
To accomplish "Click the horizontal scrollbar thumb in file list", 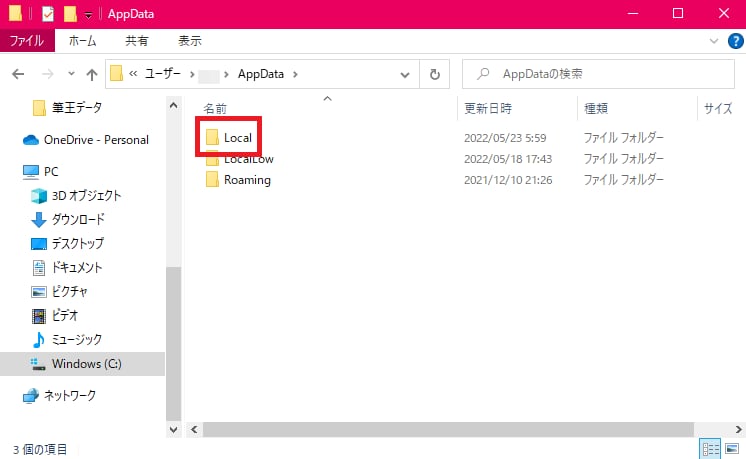I will 448,430.
